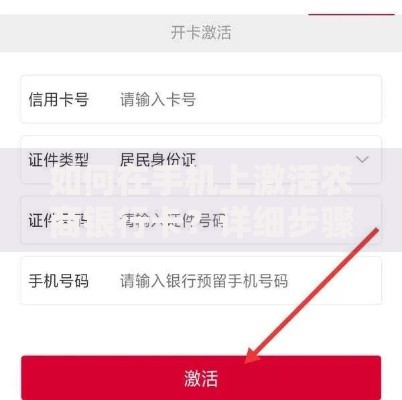Click the red arrow annotation head

coord(253,355)
